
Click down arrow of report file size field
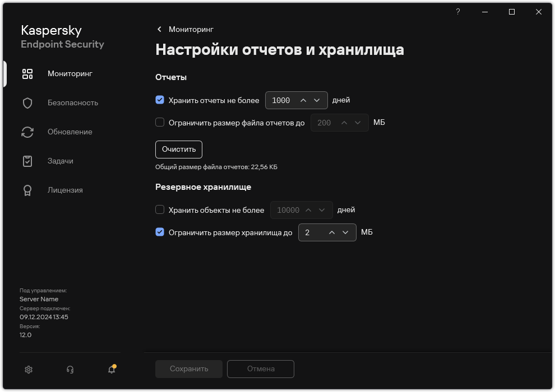tap(358, 123)
